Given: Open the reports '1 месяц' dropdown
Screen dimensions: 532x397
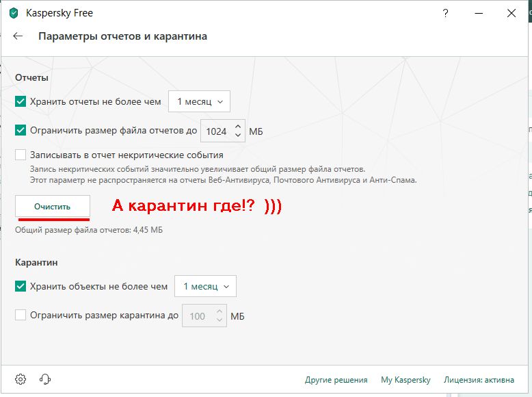Looking at the screenshot, I should (199, 101).
